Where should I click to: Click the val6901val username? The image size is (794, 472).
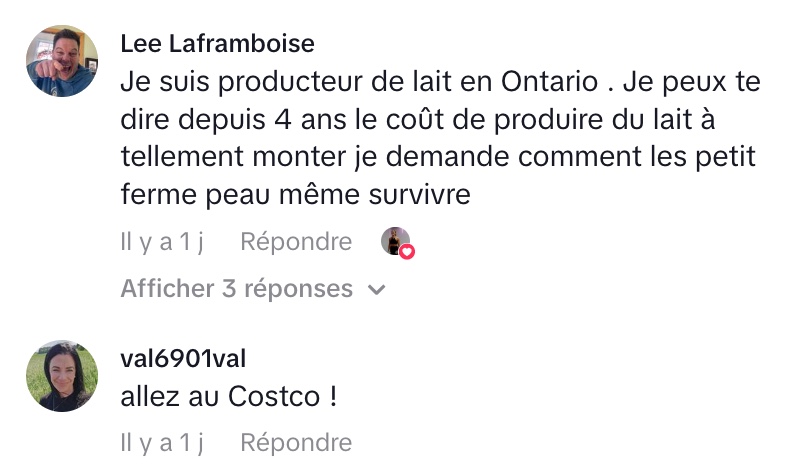183,359
